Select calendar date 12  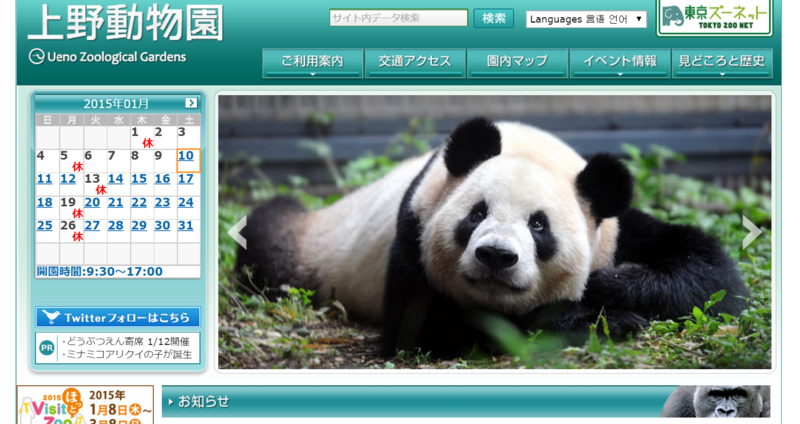click(68, 179)
